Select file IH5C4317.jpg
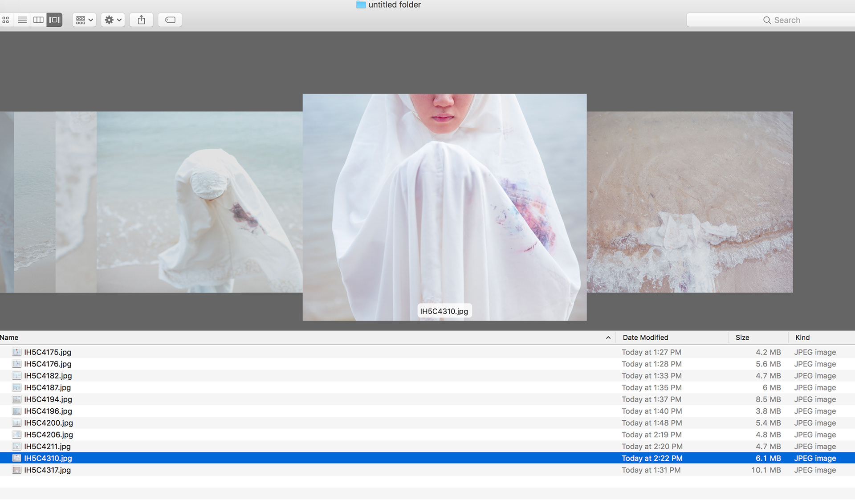 (x=427, y=470)
